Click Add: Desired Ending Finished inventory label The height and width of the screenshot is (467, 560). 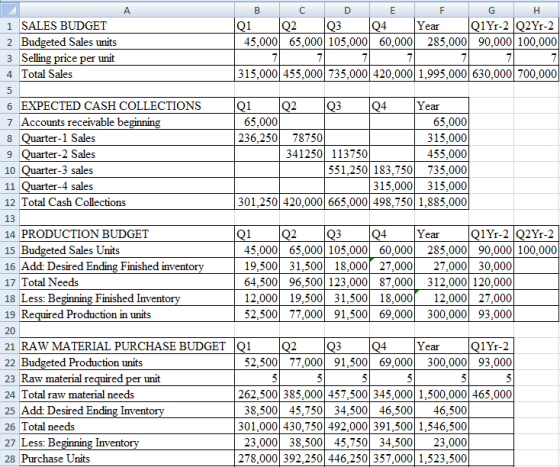click(127, 266)
